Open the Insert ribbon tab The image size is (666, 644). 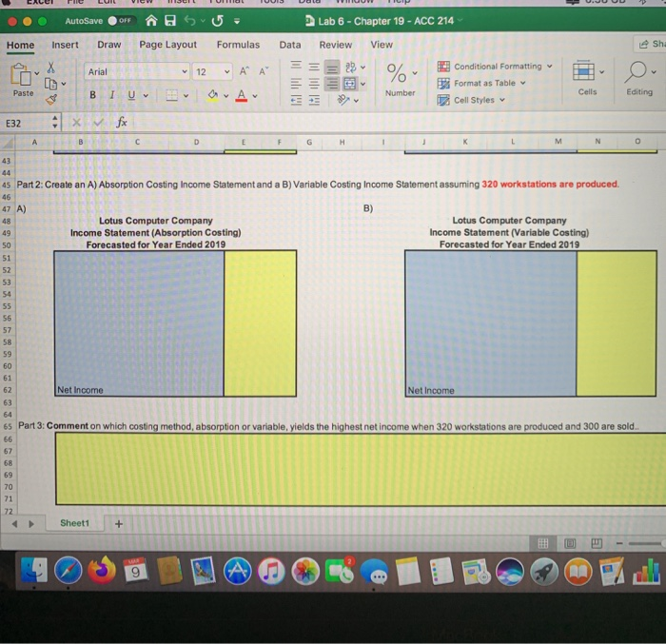(x=65, y=45)
